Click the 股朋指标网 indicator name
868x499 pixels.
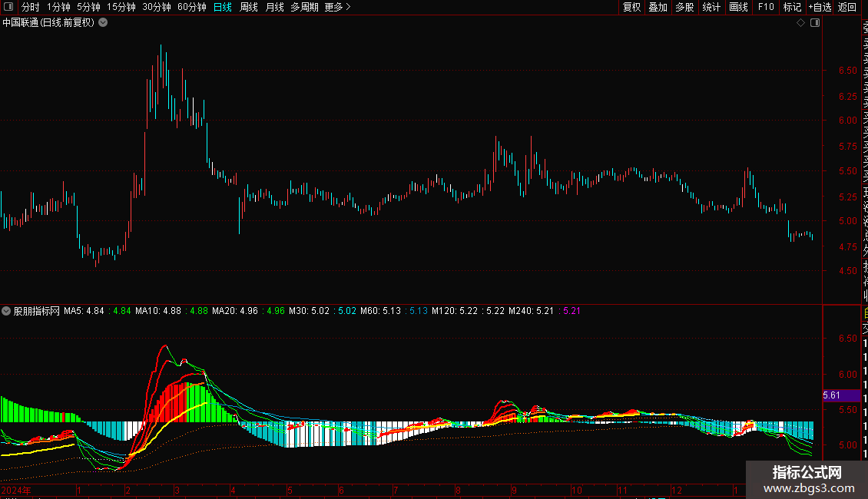click(37, 311)
